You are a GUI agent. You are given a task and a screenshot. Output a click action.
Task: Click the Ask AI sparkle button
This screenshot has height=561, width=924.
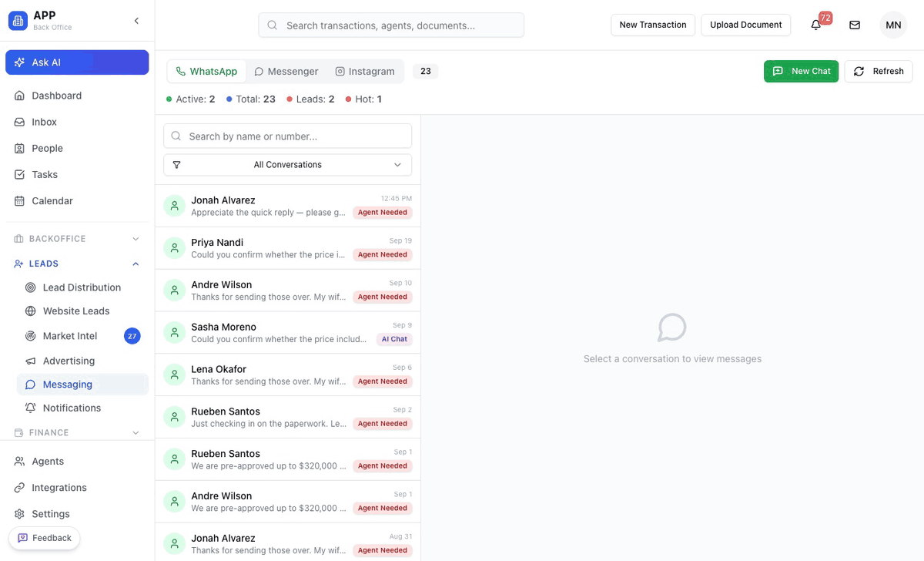(77, 62)
